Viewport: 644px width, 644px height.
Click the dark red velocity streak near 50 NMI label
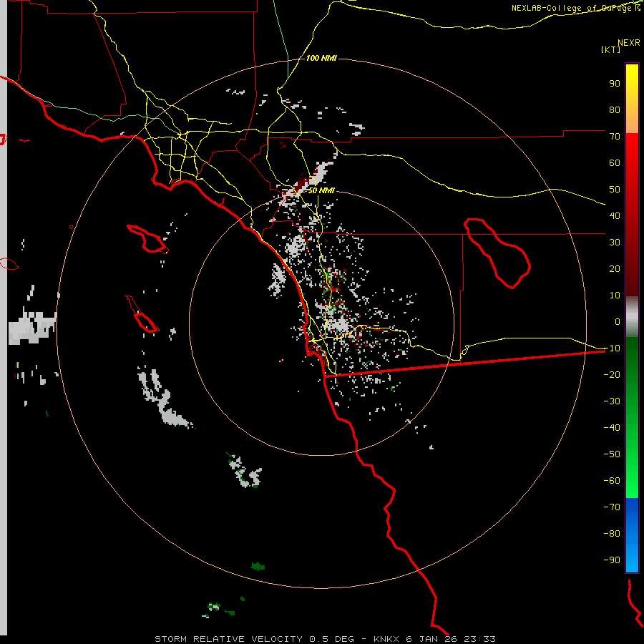coord(303,184)
